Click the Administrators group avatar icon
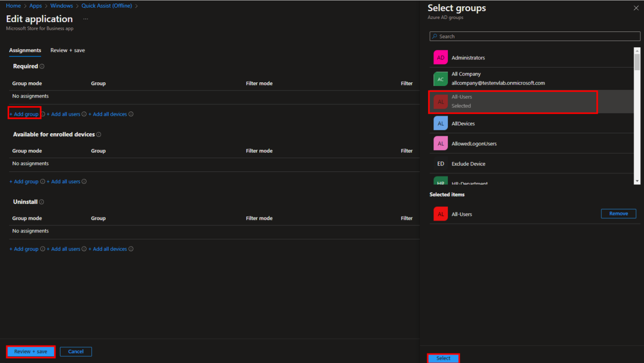The width and height of the screenshot is (644, 363). click(441, 58)
